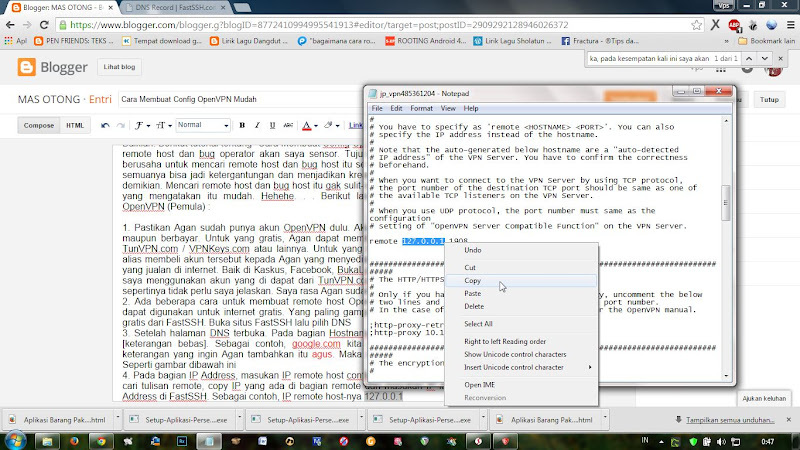Apply italic formatting in Blogger editor
The height and width of the screenshot is (450, 800).
click(x=257, y=125)
